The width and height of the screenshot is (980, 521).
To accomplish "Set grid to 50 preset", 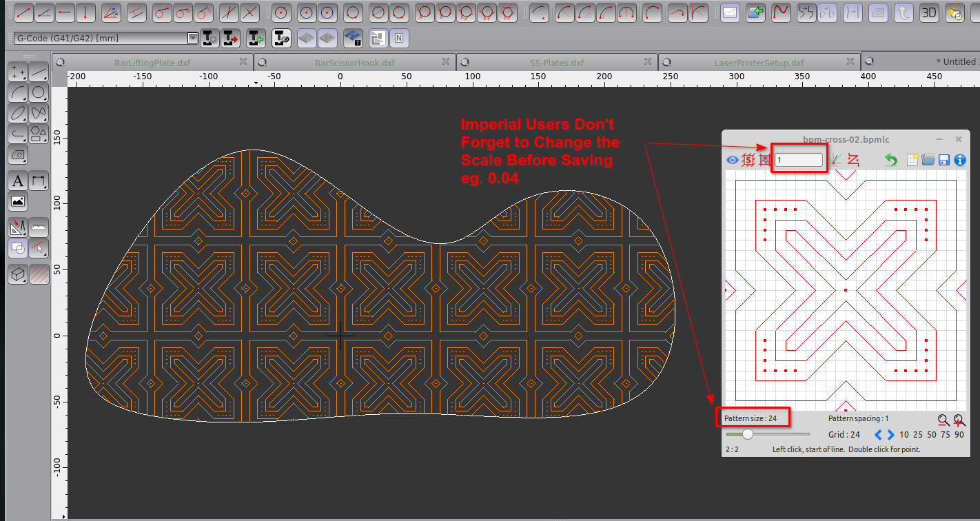I will [x=931, y=435].
